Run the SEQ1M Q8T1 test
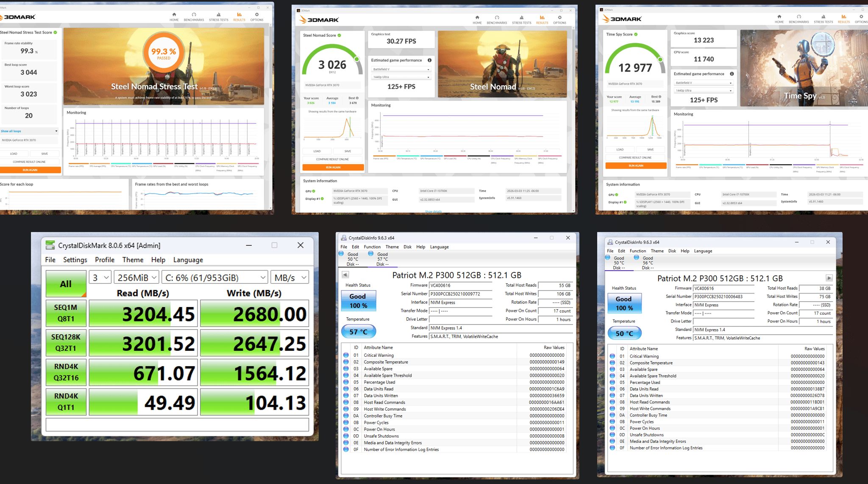The width and height of the screenshot is (868, 484). (x=66, y=313)
